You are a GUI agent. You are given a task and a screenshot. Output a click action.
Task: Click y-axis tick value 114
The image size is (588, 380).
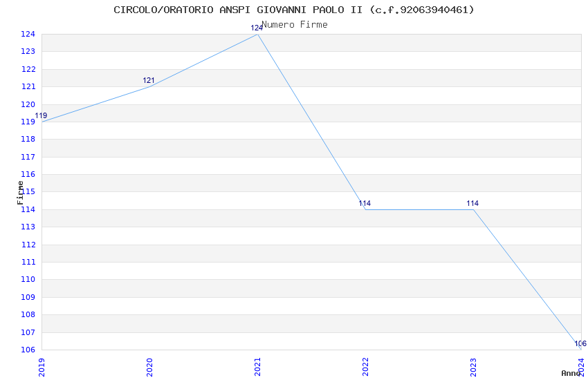pos(28,209)
